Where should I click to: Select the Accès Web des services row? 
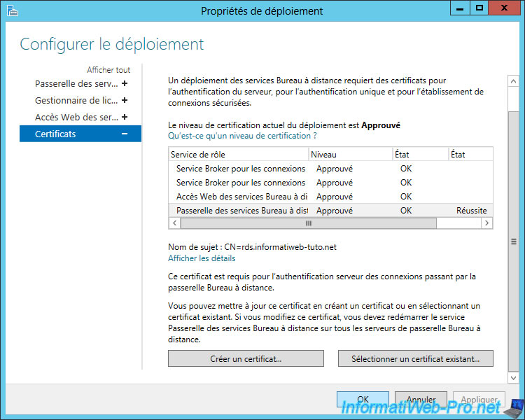pos(241,197)
